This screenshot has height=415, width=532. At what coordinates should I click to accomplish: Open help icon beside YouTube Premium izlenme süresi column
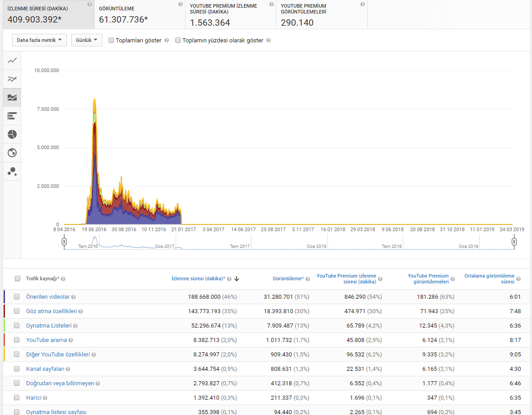380,279
